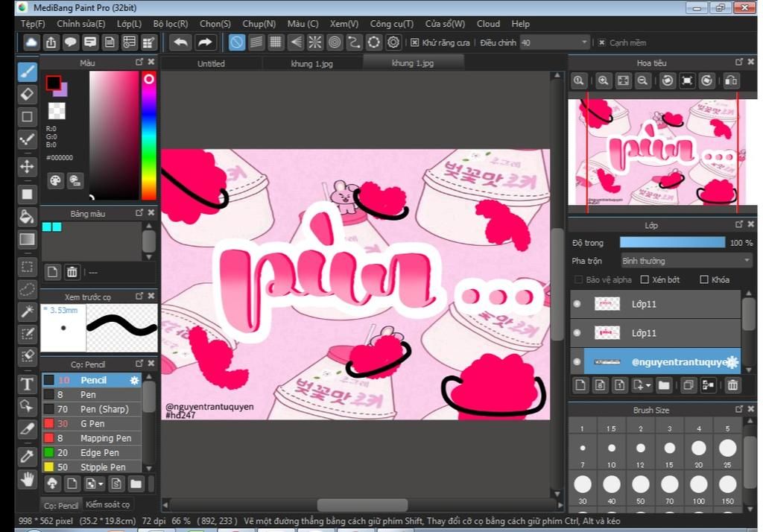
Task: Choose the Stipple Pen brush
Action: point(92,467)
